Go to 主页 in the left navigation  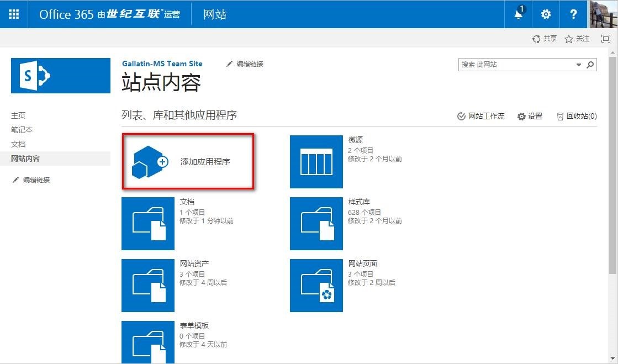[x=18, y=115]
